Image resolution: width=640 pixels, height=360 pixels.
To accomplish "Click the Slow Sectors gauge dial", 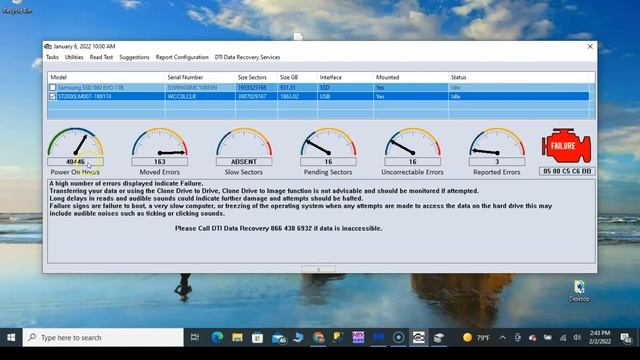I will pos(244,142).
